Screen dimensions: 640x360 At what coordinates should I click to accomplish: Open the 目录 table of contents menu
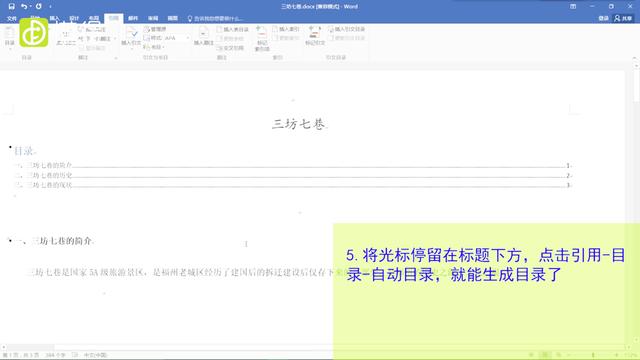pyautogui.click(x=9, y=37)
